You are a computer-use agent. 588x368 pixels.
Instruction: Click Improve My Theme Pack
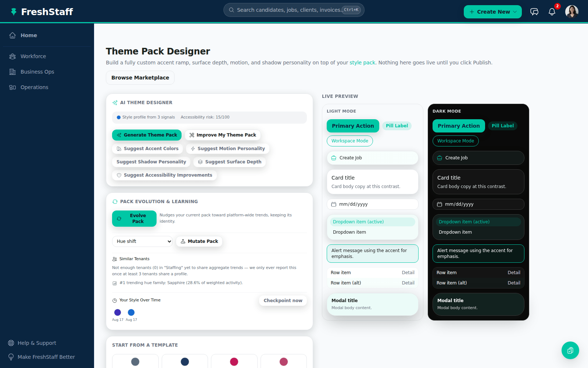click(223, 135)
